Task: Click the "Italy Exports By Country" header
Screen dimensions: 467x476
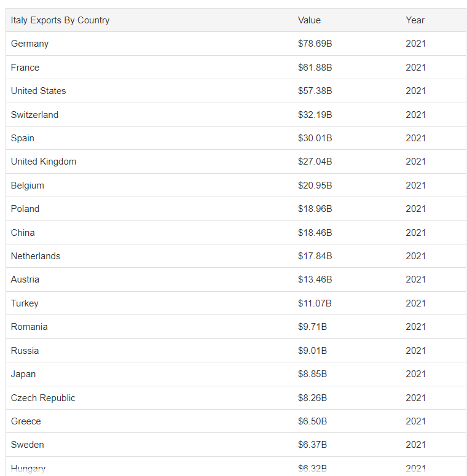Action: 60,20
